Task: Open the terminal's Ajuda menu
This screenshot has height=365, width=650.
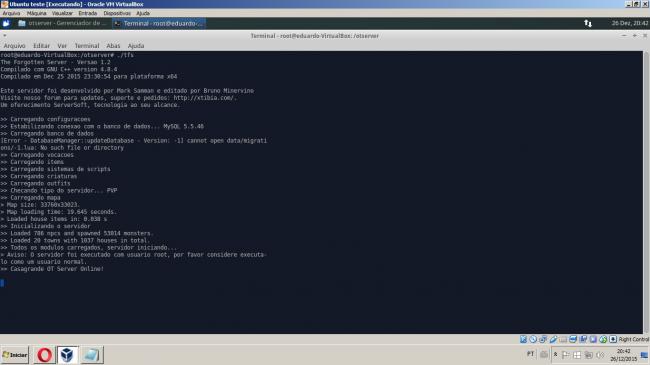Action: pos(136,46)
